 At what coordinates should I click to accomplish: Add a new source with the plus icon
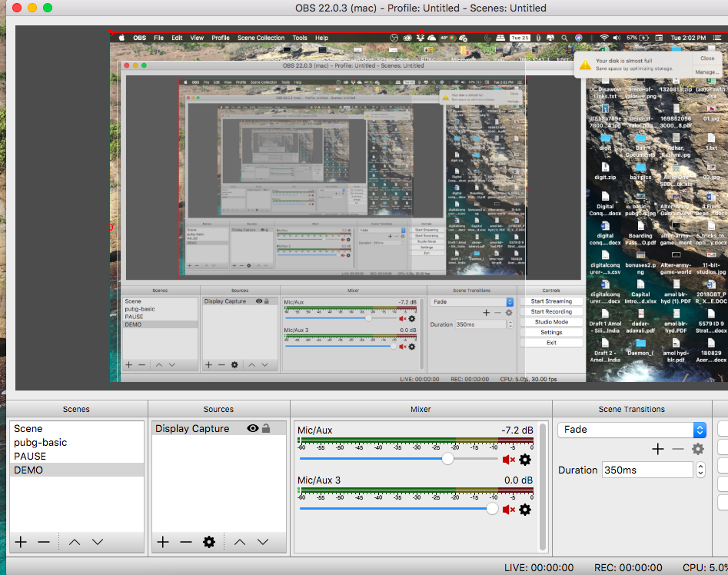pyautogui.click(x=162, y=542)
